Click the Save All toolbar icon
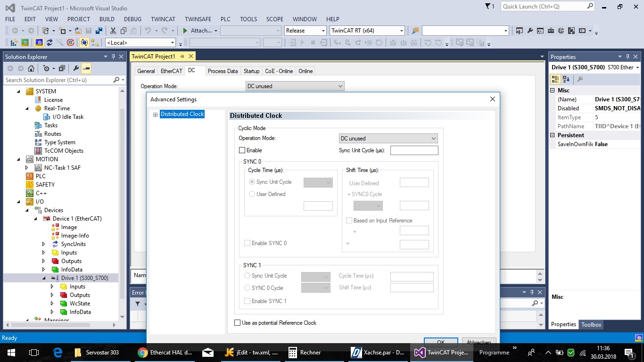Image resolution: width=644 pixels, height=362 pixels. coord(99,31)
